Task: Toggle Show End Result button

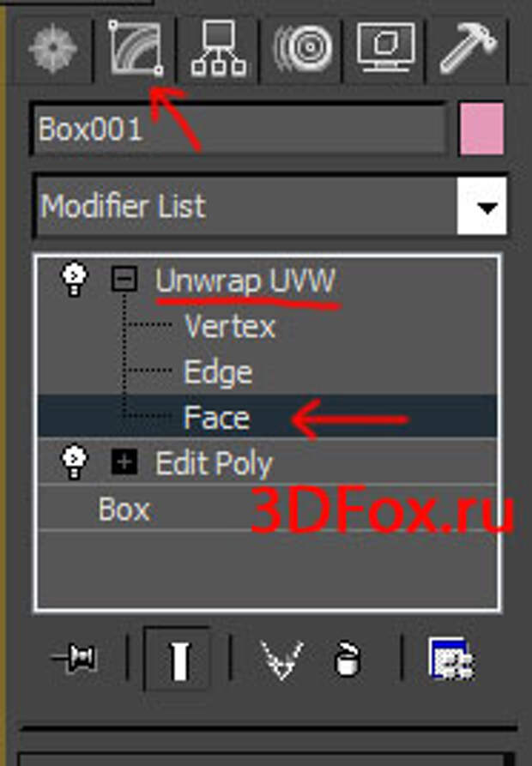Action: click(178, 660)
